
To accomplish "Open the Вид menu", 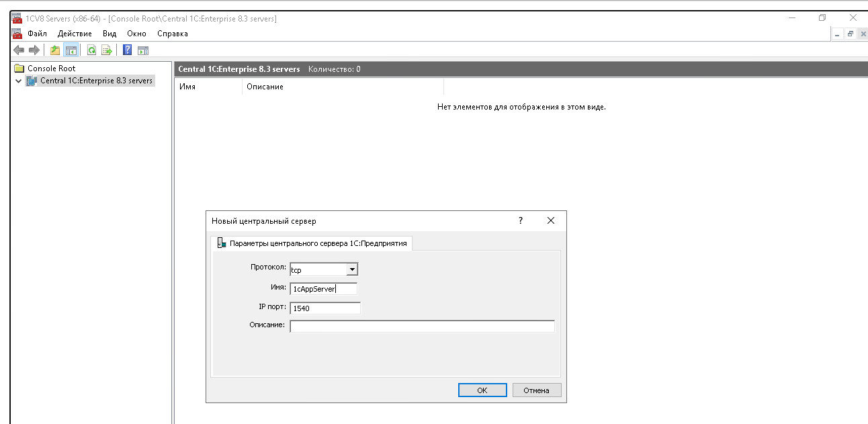I will [110, 34].
